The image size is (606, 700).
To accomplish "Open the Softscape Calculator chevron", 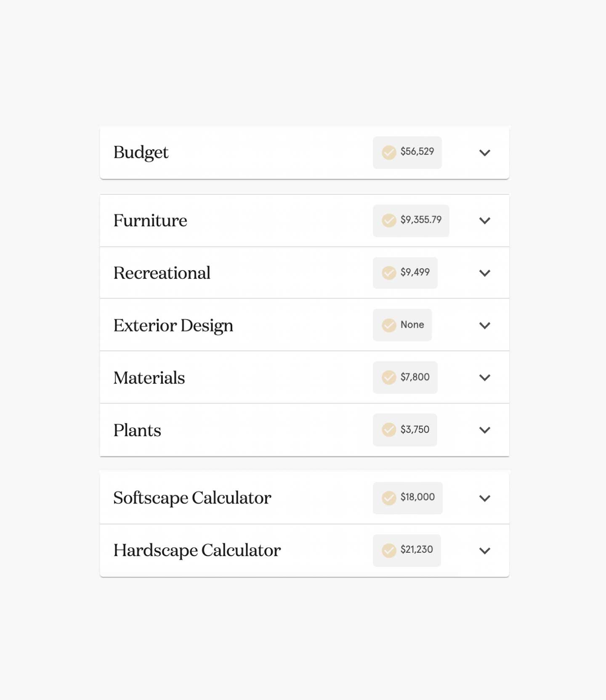I will coord(485,498).
